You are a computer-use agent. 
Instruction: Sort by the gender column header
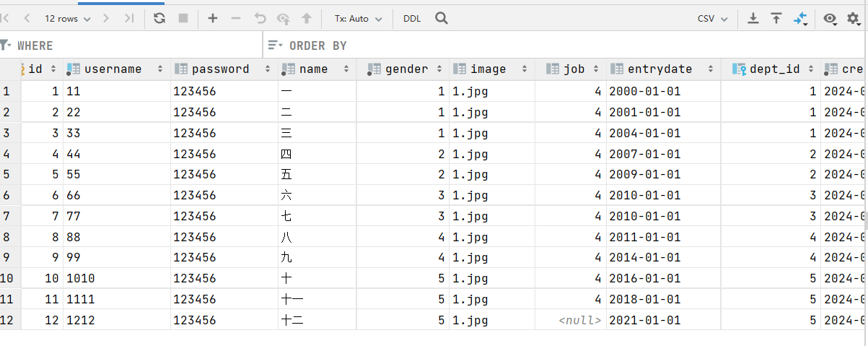tap(403, 69)
